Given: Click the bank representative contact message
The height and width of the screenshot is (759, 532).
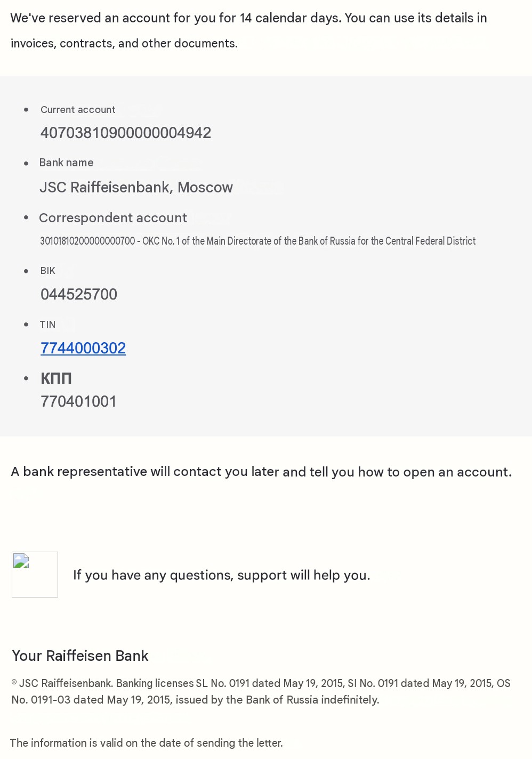Looking at the screenshot, I should click(x=261, y=472).
